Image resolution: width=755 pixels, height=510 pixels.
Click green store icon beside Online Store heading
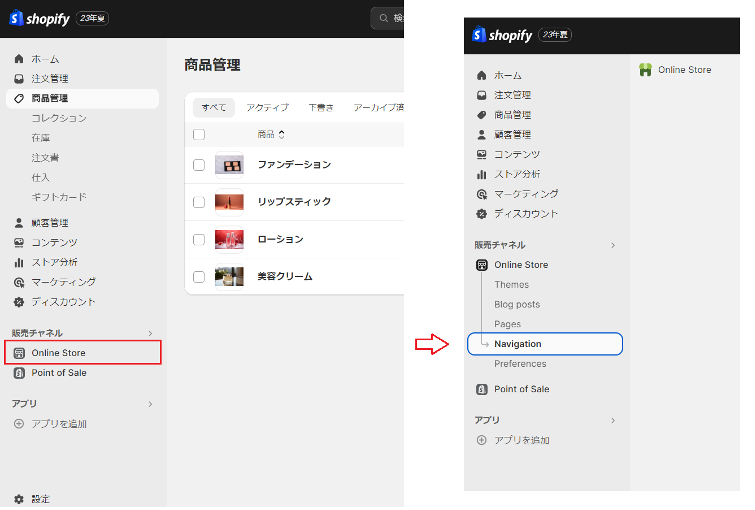[645, 70]
